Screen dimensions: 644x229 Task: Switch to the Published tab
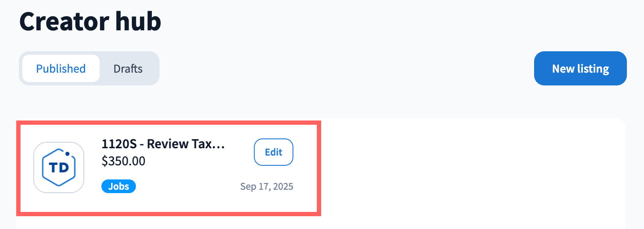click(x=61, y=69)
